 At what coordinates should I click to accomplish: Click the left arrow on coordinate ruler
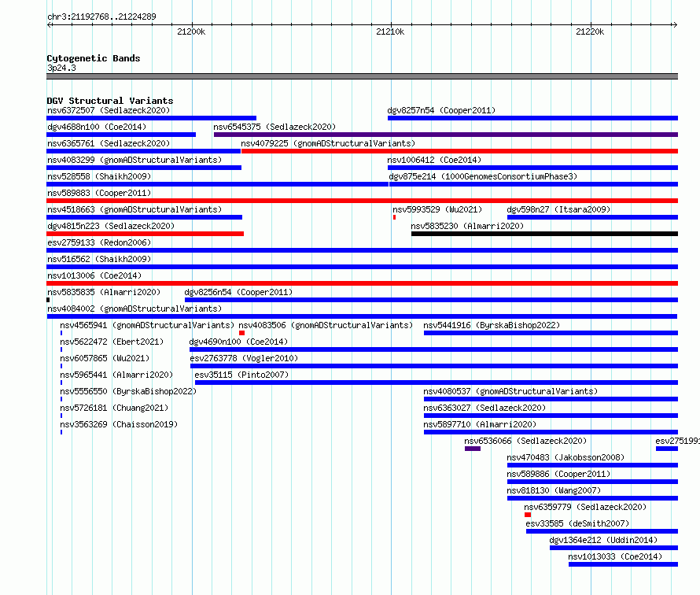coord(50,24)
